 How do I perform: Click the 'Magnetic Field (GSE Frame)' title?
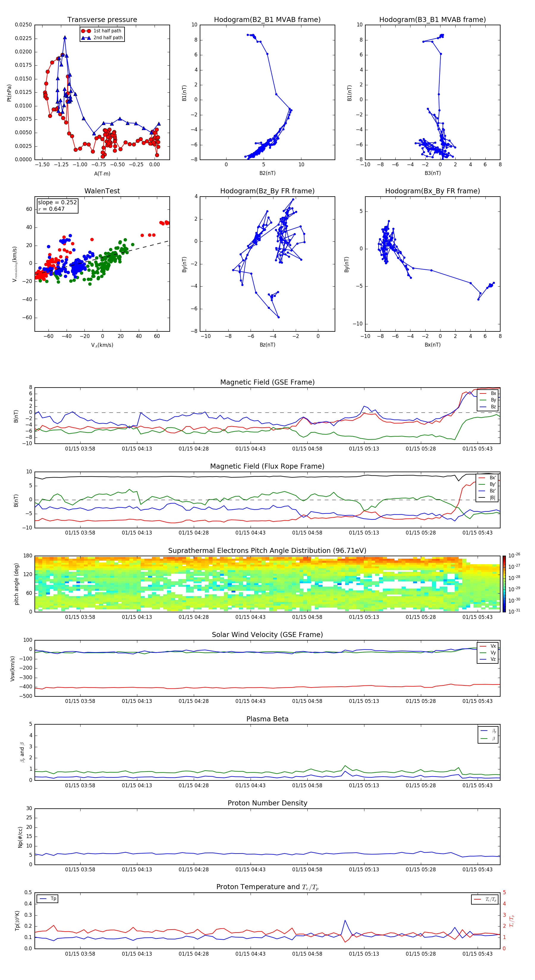267,382
